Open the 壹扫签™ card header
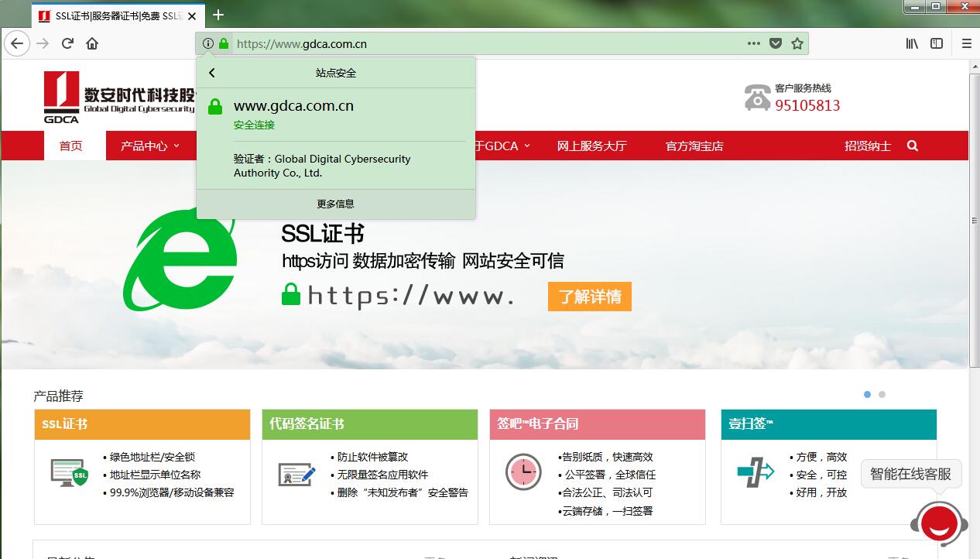Screen dimensions: 980x559 pos(829,424)
